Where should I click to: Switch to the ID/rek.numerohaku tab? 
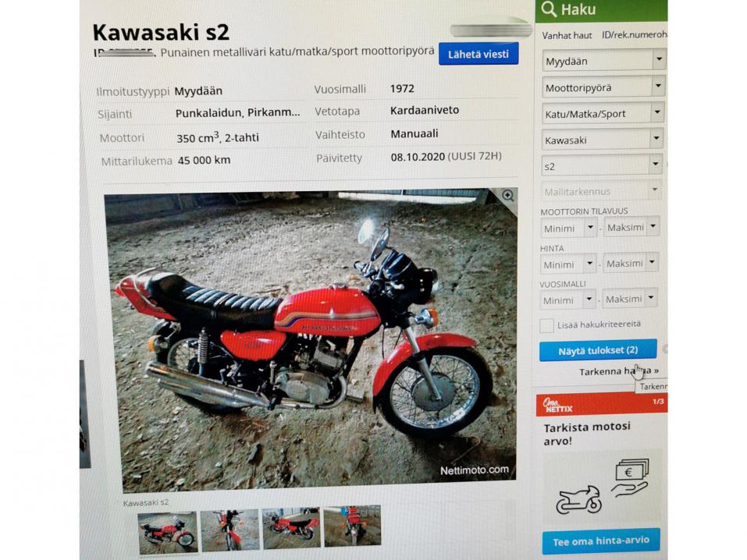pos(635,34)
